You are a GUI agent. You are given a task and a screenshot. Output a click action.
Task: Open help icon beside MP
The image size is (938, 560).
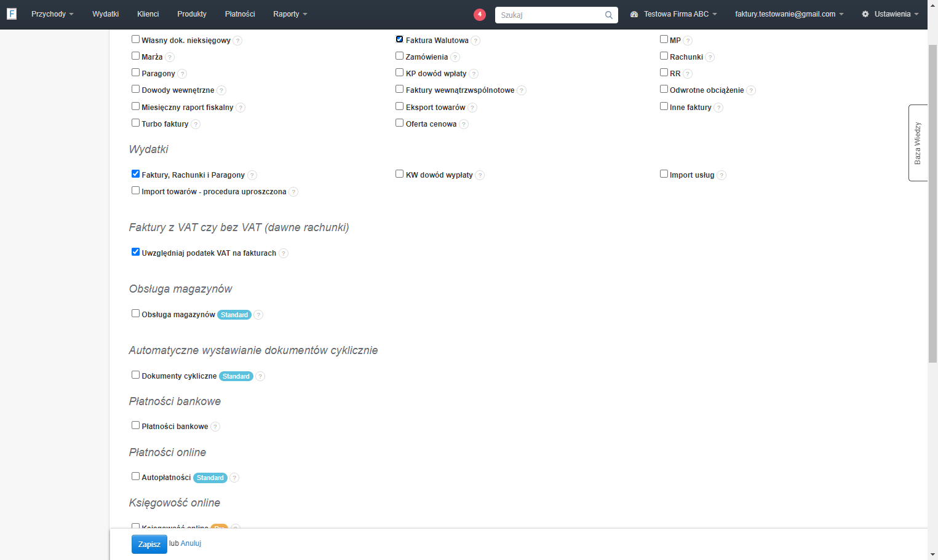click(x=688, y=41)
